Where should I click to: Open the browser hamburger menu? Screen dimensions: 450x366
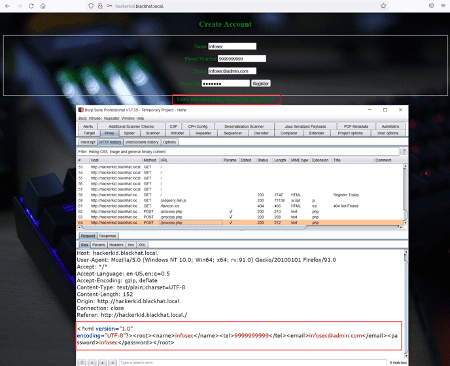pyautogui.click(x=443, y=6)
